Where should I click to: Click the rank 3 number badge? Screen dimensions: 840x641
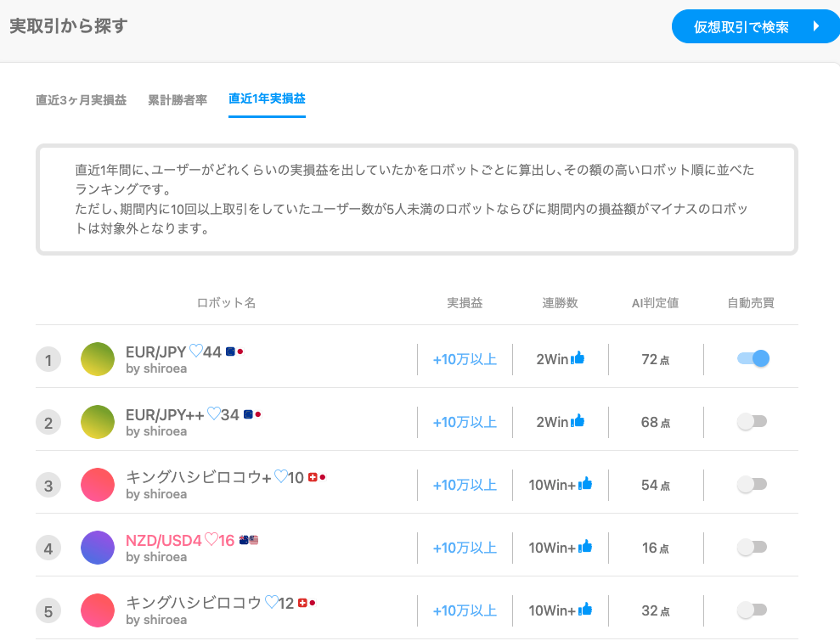[48, 485]
